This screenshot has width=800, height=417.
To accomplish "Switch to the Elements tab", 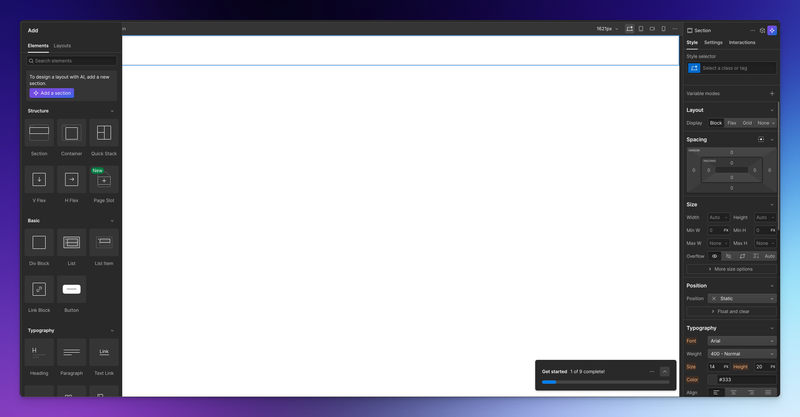I will pyautogui.click(x=38, y=45).
